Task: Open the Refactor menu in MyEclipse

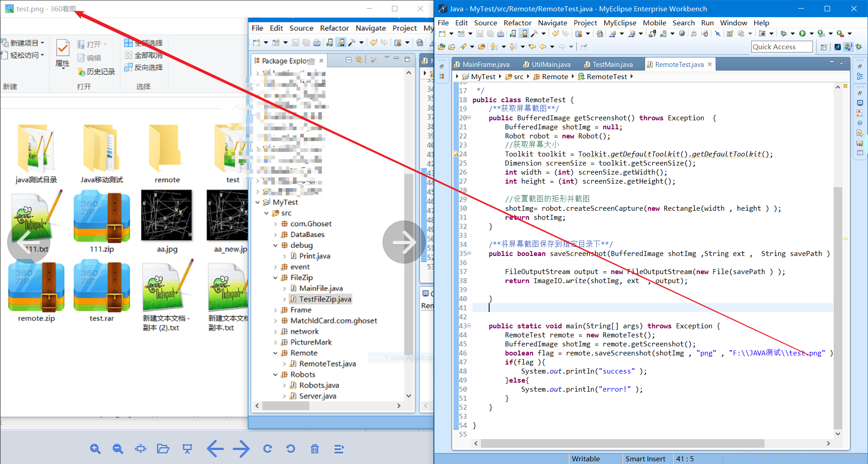Action: coord(517,23)
